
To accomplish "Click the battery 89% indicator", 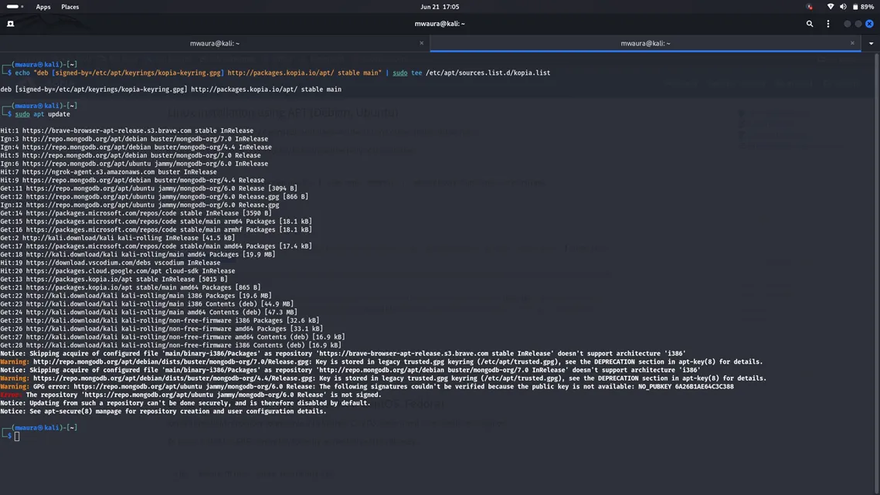I will (x=862, y=6).
